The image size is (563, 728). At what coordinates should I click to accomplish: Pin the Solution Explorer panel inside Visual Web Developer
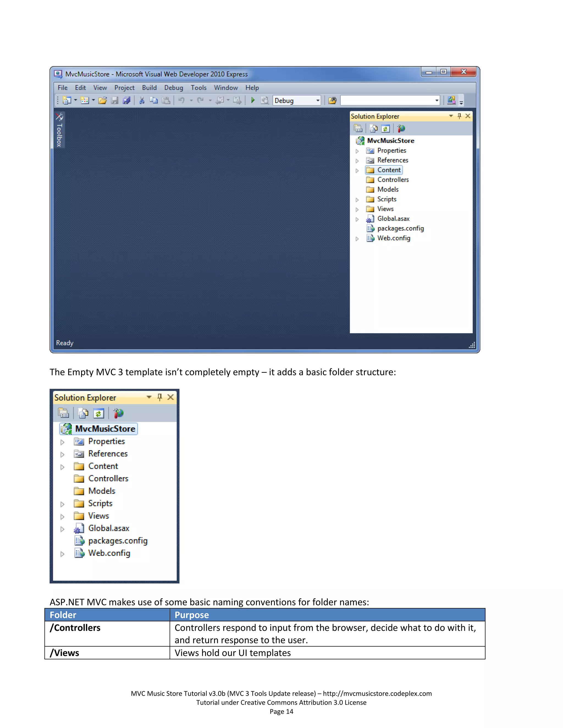click(x=459, y=116)
